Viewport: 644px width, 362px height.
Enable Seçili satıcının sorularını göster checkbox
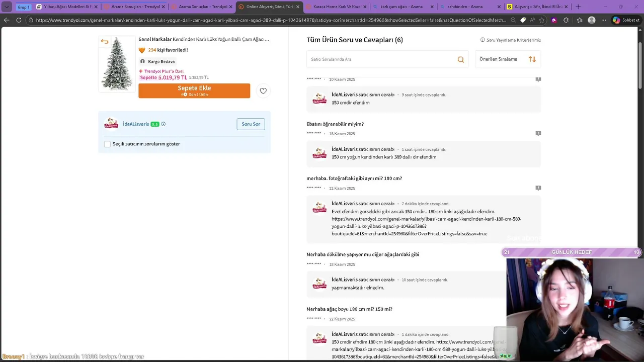(107, 144)
